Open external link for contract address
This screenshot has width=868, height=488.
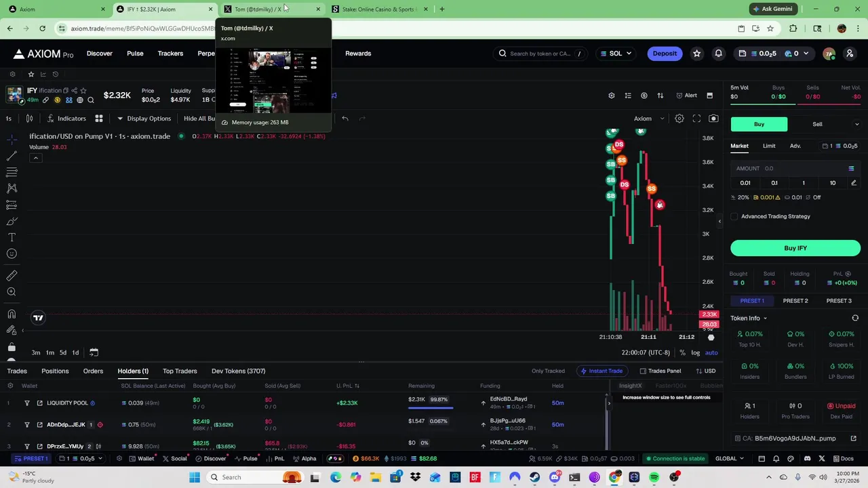tap(854, 439)
